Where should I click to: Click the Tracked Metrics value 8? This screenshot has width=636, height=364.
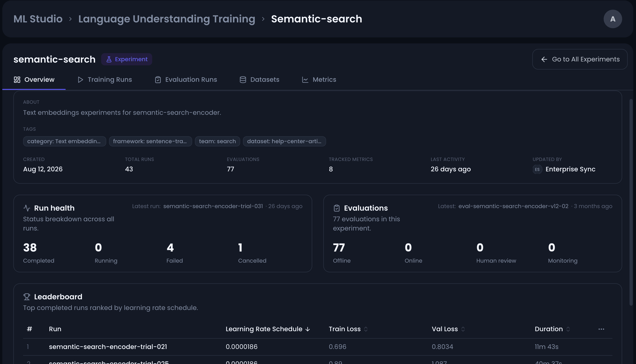[x=331, y=169]
